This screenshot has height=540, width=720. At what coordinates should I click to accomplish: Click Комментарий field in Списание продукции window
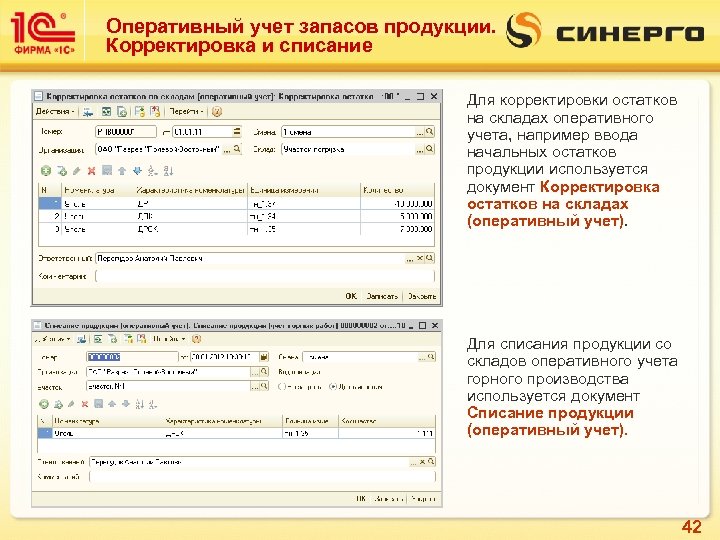point(262,477)
